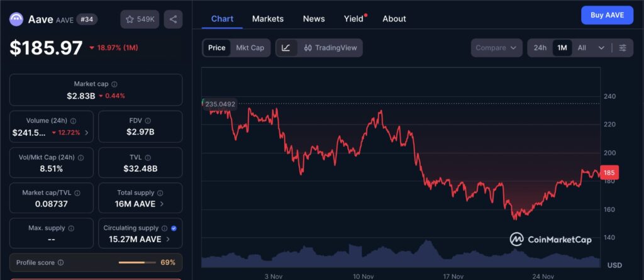Show FDV info icon

[148, 121]
